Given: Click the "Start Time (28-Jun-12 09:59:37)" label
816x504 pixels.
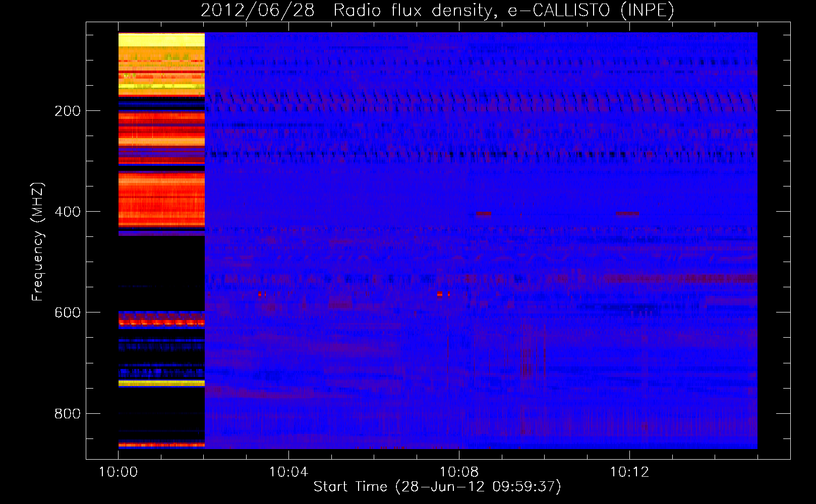Looking at the screenshot, I should pos(437,487).
